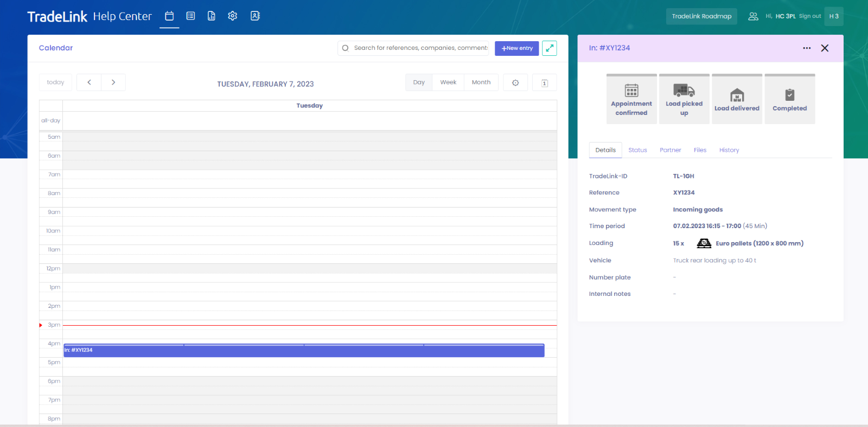Open the reports document icon
This screenshot has width=868, height=427.
point(212,16)
